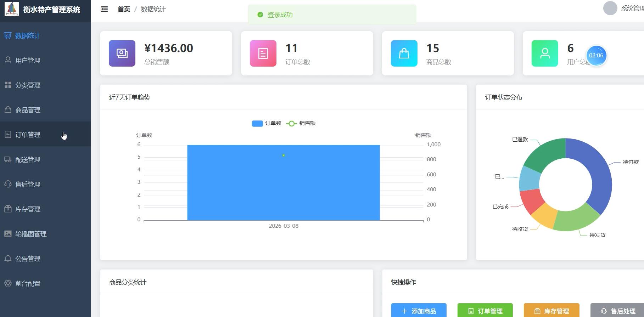The width and height of the screenshot is (644, 317).
Task: Click the green 订单管理 quick button
Action: pyautogui.click(x=485, y=311)
